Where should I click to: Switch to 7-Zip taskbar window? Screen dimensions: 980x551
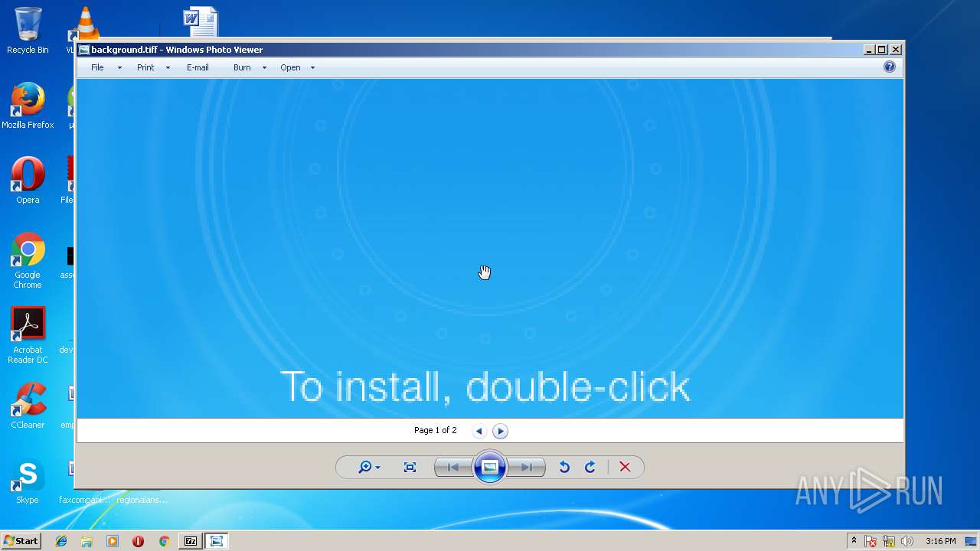click(191, 541)
